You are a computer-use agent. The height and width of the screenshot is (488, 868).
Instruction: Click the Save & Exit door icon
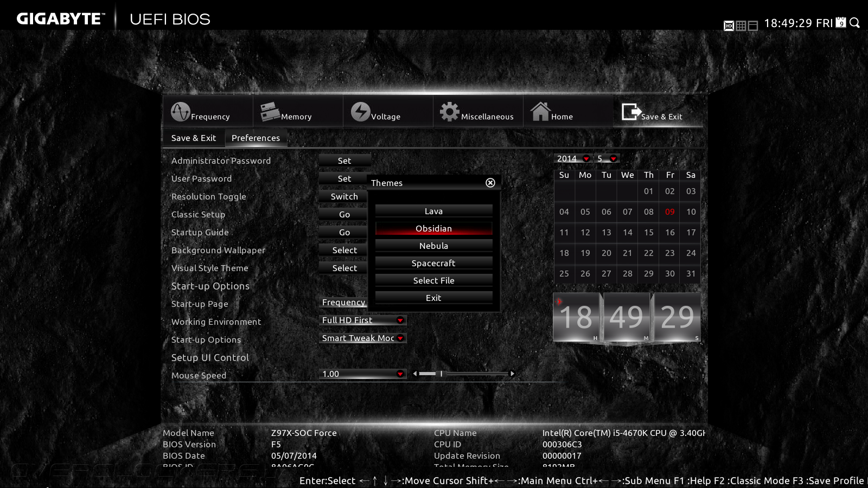click(x=631, y=112)
